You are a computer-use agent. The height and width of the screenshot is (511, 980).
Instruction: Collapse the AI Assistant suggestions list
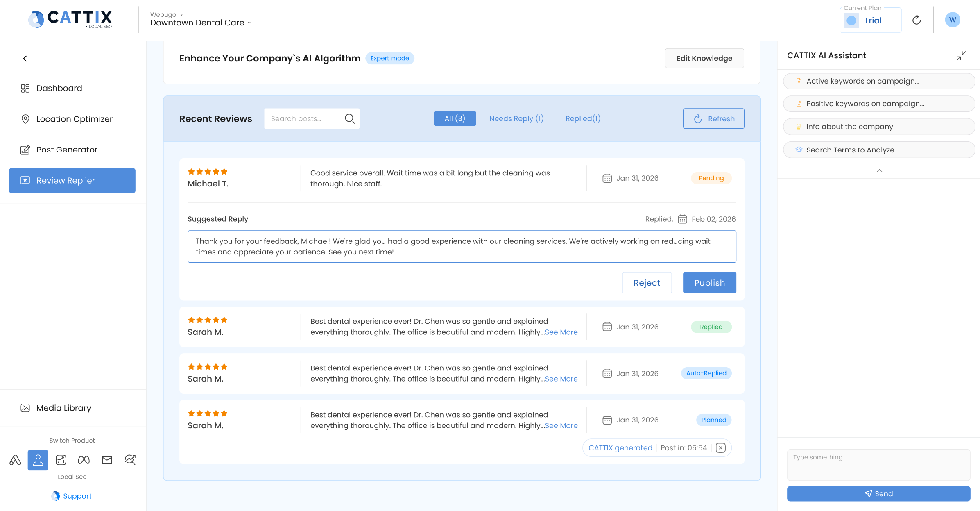coord(879,170)
